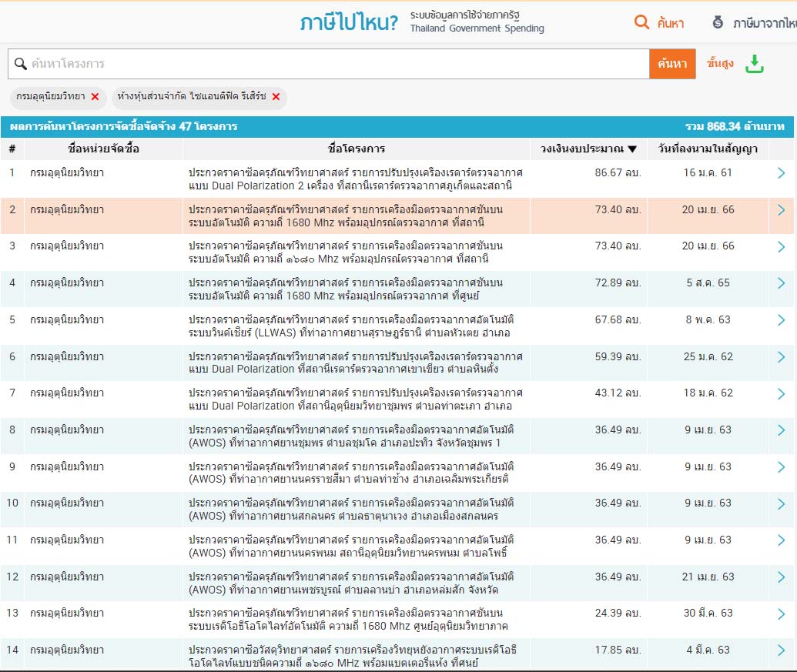Open details arrow for project row 1

[x=781, y=173]
